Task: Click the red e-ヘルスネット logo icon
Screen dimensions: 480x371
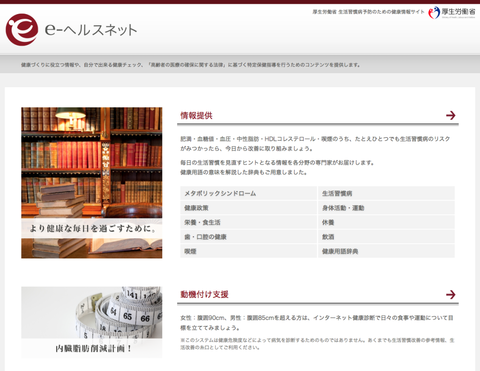Action: (x=22, y=30)
